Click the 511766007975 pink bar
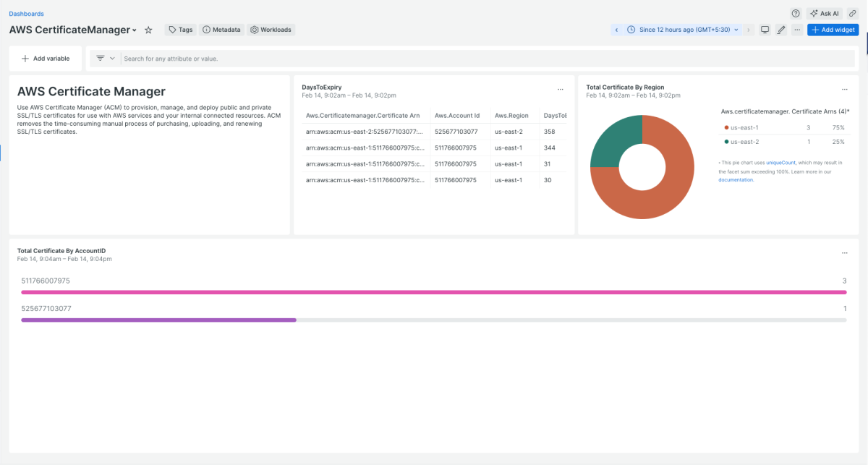Viewport: 868px width, 465px height. point(434,292)
